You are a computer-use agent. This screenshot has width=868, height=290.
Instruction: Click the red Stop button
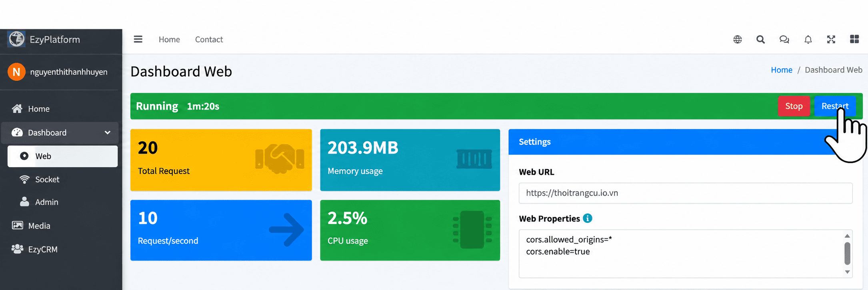pos(794,106)
